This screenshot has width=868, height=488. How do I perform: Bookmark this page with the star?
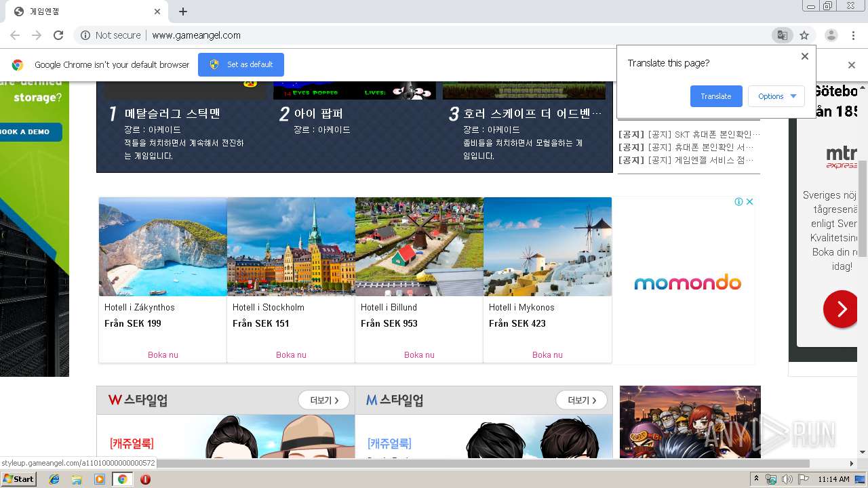[x=804, y=35]
